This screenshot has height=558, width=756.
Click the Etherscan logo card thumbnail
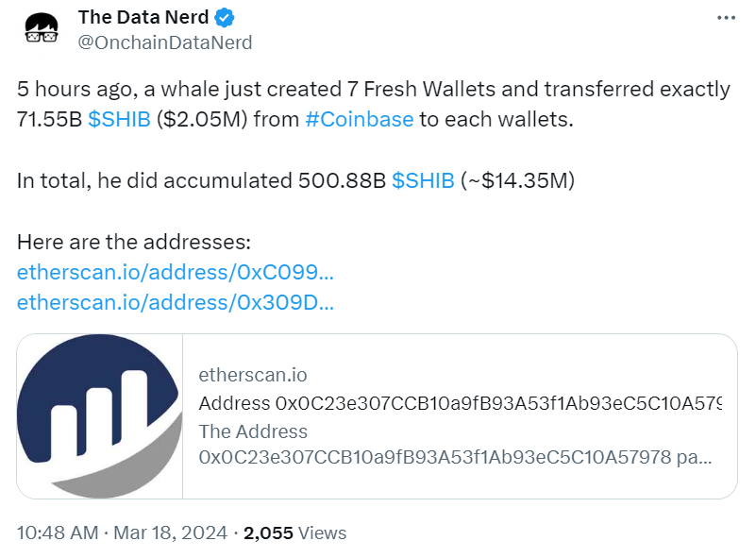pos(100,416)
